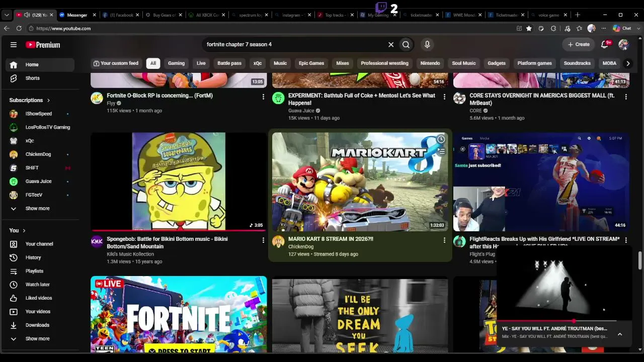Open options menu for Bathtub Coke experiment
This screenshot has width=644, height=362.
click(444, 97)
